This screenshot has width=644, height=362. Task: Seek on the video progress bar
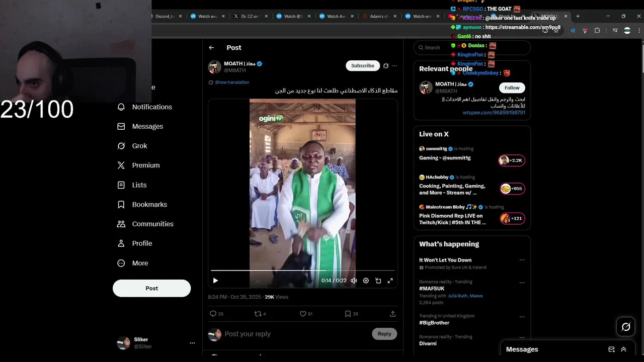[x=302, y=270]
